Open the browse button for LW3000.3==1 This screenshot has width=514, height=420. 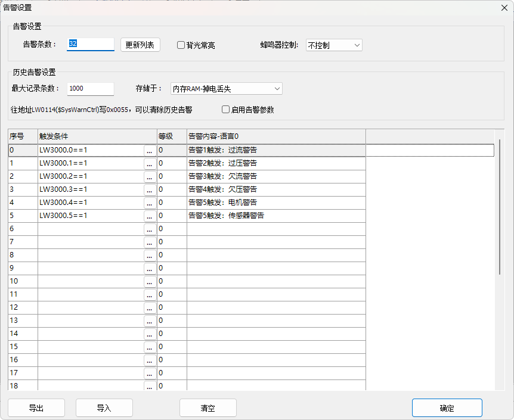click(150, 189)
